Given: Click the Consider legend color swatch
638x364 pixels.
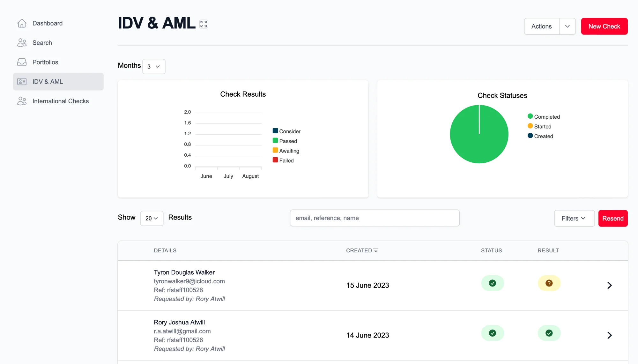Looking at the screenshot, I should [275, 131].
